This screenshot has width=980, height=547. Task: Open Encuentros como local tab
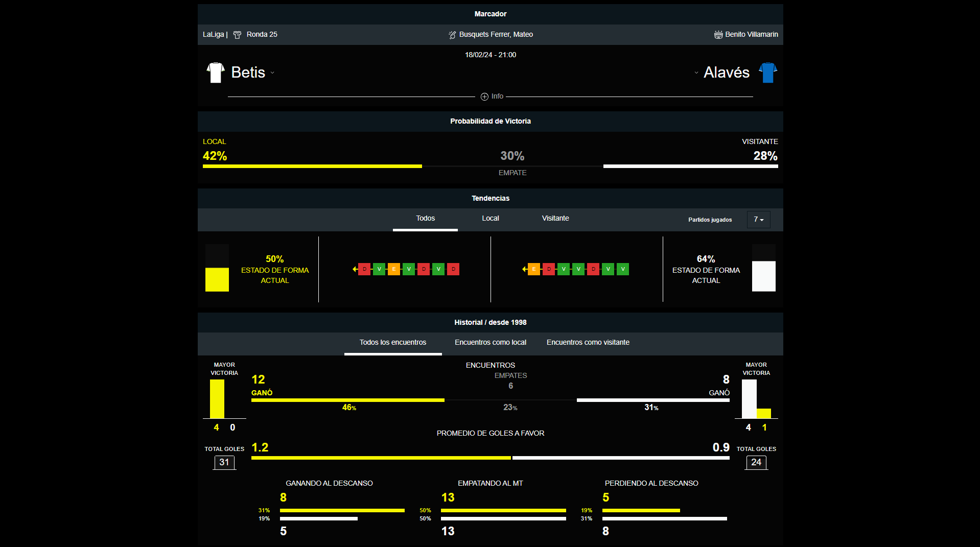click(x=491, y=343)
